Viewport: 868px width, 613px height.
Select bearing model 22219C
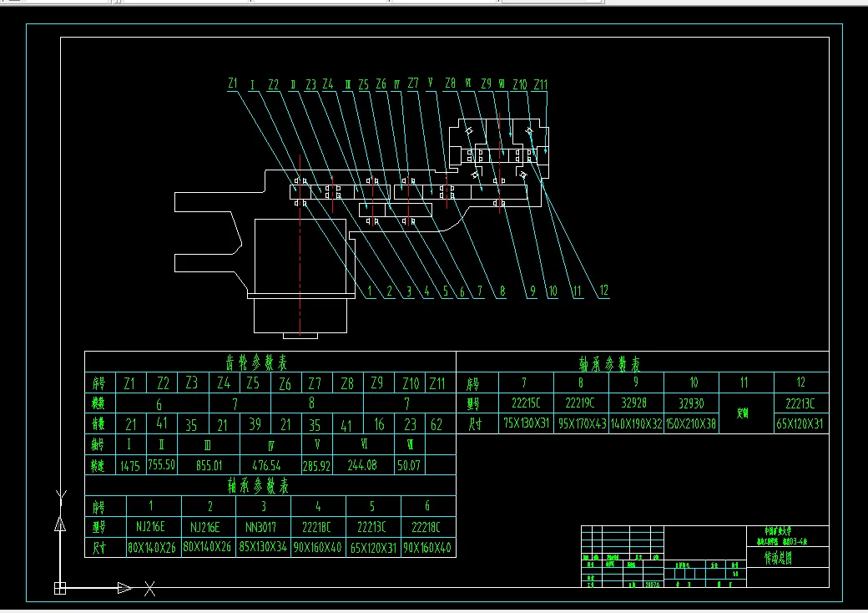(x=579, y=403)
